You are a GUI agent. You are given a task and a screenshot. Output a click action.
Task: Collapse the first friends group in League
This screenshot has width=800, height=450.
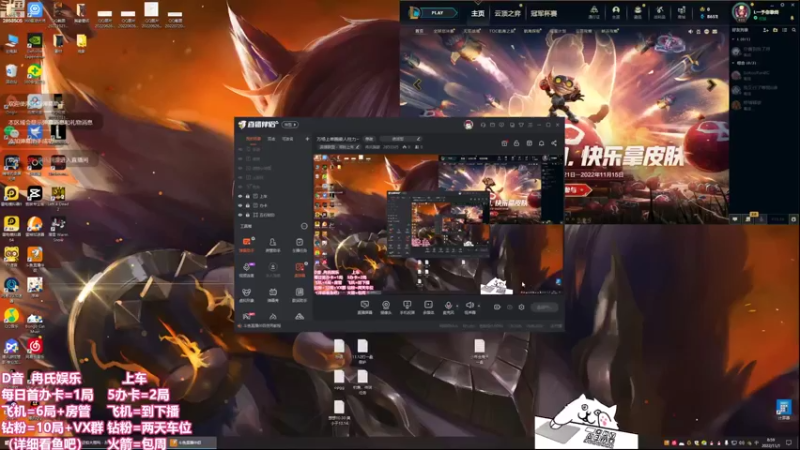click(x=734, y=39)
